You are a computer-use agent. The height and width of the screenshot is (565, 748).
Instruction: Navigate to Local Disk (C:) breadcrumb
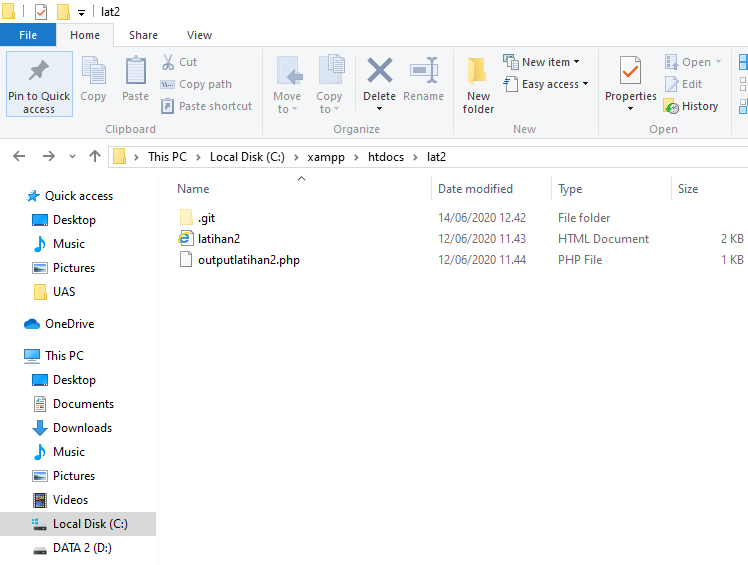247,157
